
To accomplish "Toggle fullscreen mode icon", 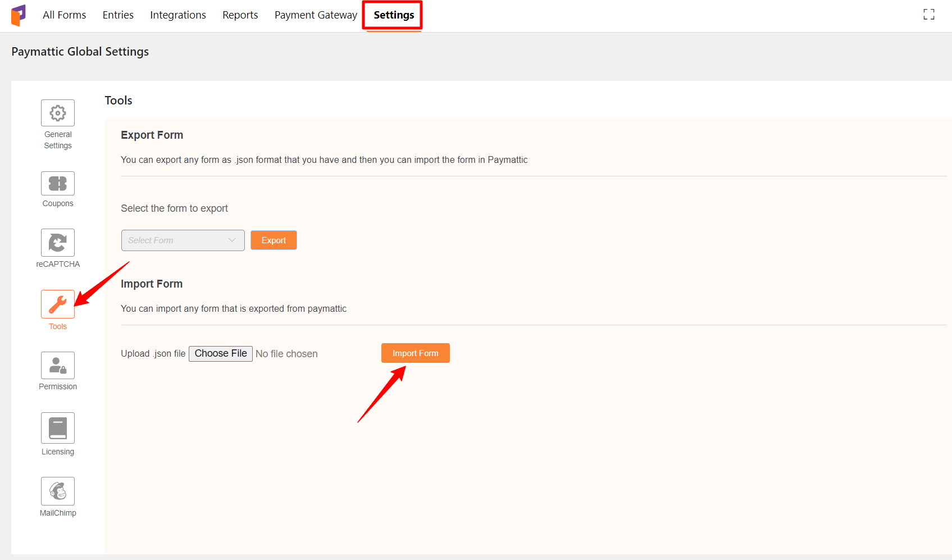I will (x=929, y=15).
